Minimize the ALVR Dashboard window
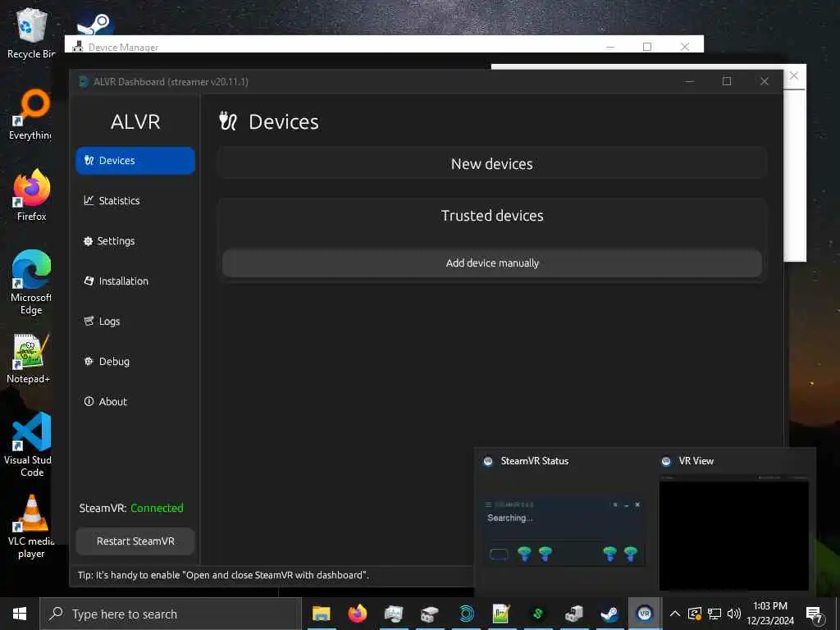 point(689,81)
